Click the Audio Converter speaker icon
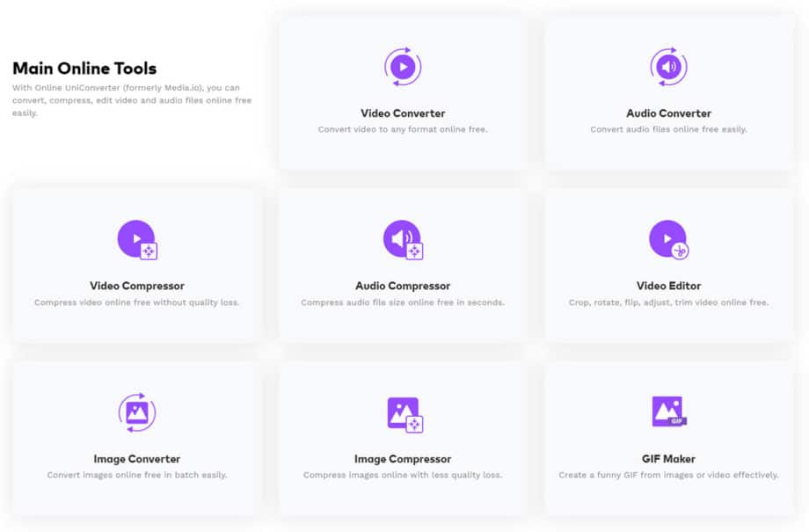The width and height of the screenshot is (809, 532). point(667,64)
